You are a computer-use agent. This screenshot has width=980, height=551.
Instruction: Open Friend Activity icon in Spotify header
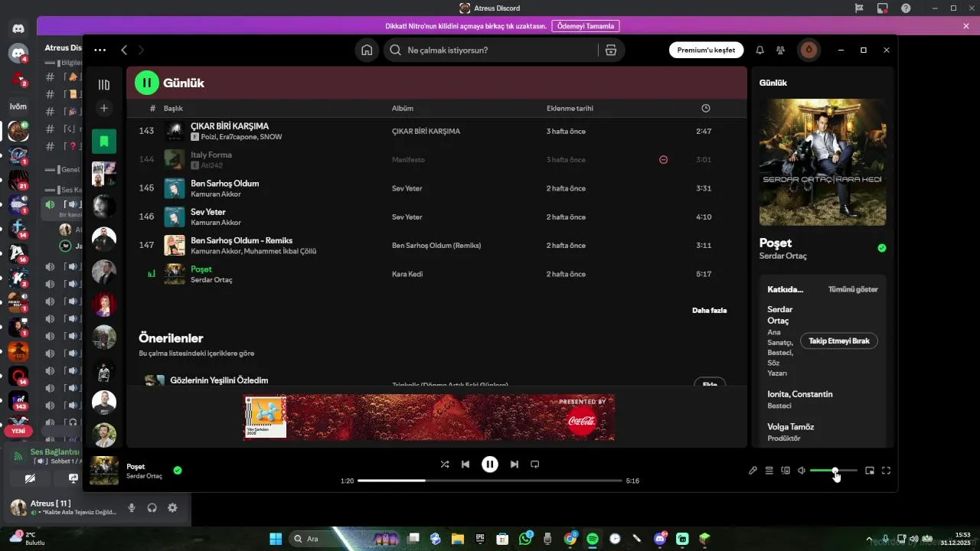click(x=780, y=50)
